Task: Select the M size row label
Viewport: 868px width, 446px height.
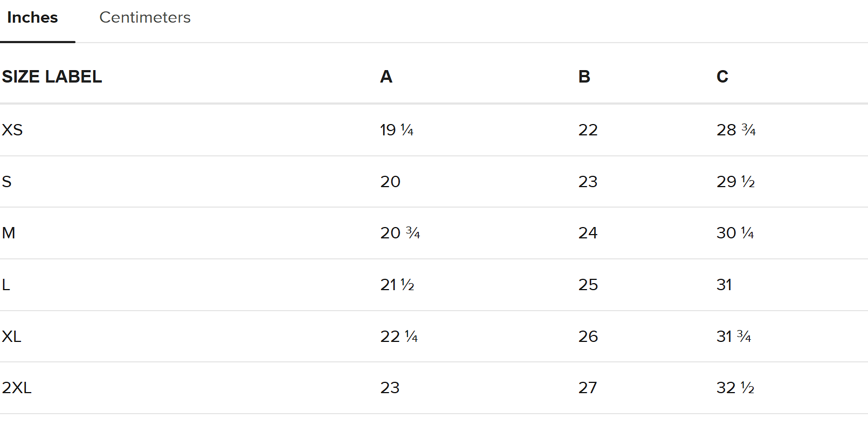Action: pyautogui.click(x=9, y=233)
